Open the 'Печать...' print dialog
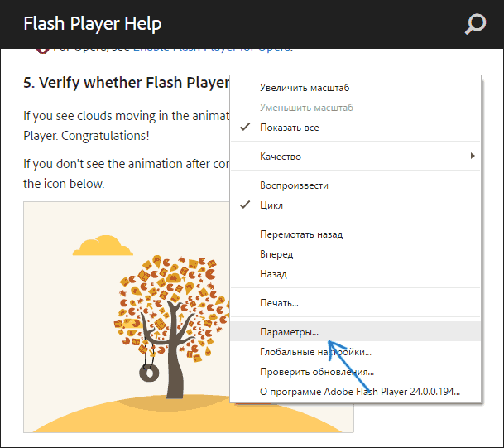This screenshot has width=504, height=448. pyautogui.click(x=279, y=303)
